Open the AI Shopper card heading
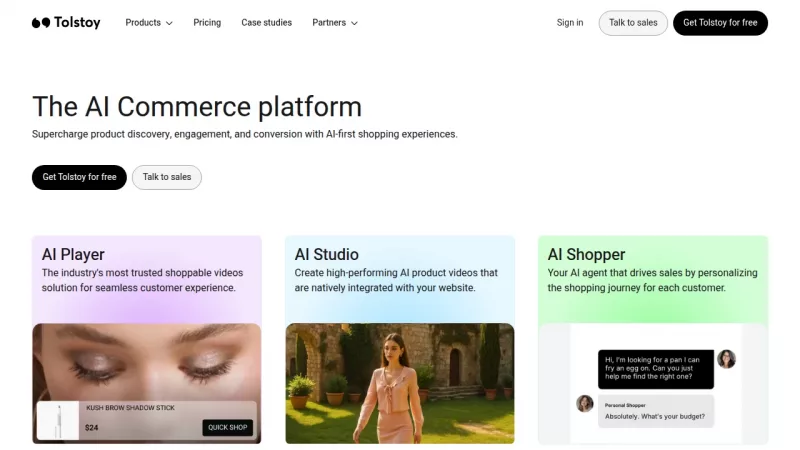 tap(586, 254)
